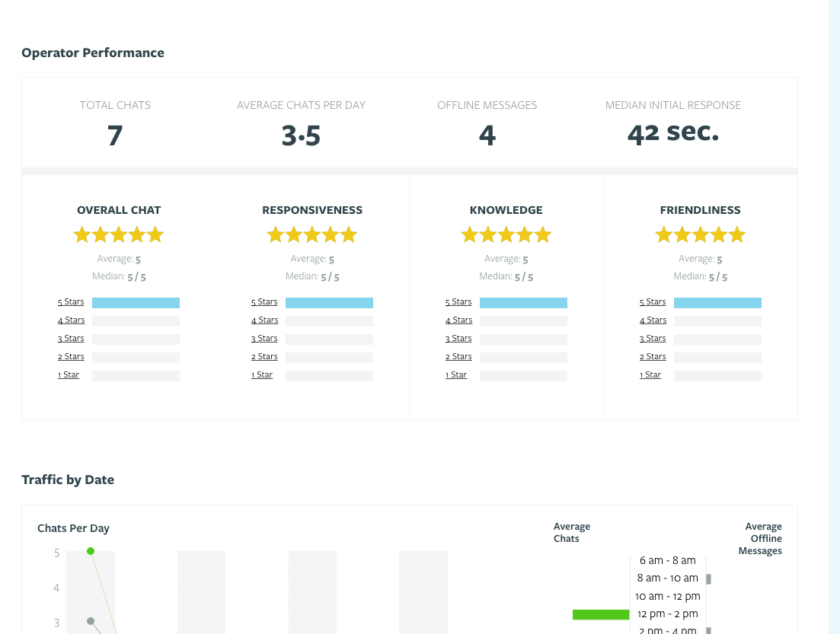This screenshot has width=840, height=634.
Task: Click the Friendliness star rating row
Action: click(x=700, y=234)
